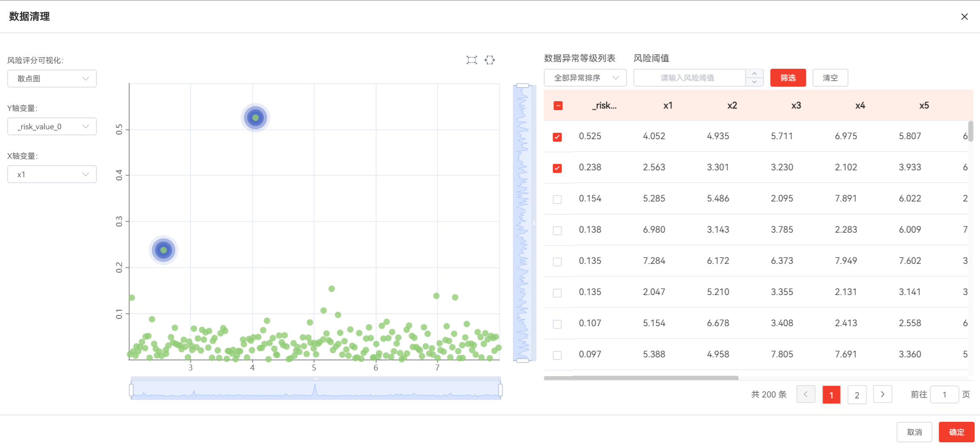Click the horizontal zoom slider's right handle

[x=500, y=390]
